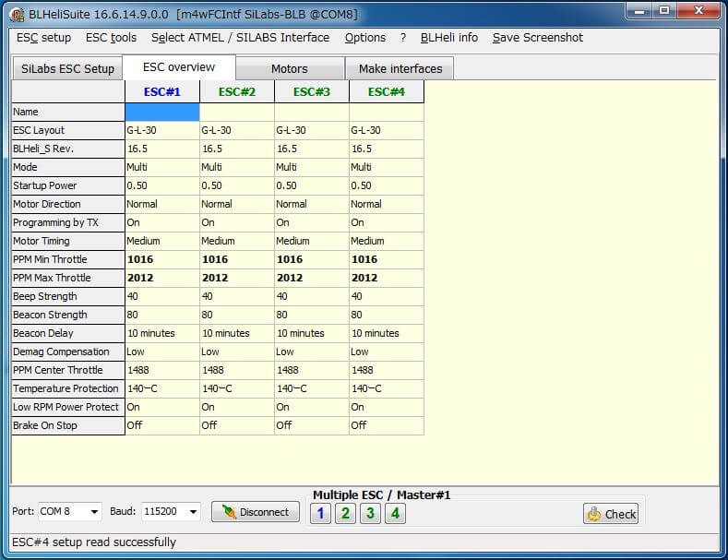Click the Motor Timing row label
Image resolution: width=728 pixels, height=560 pixels.
tap(68, 241)
